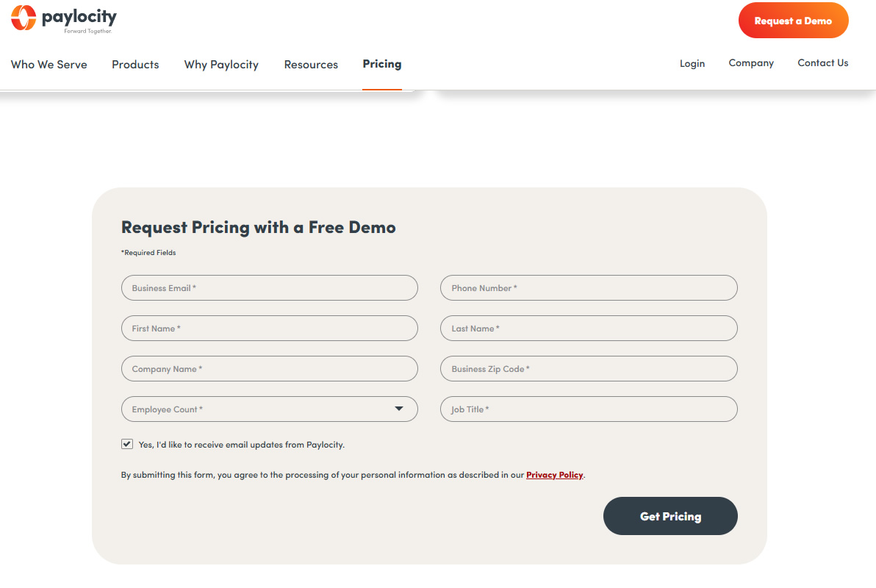876x588 pixels.
Task: Open the Employee Count dropdown arrow
Action: coord(398,409)
